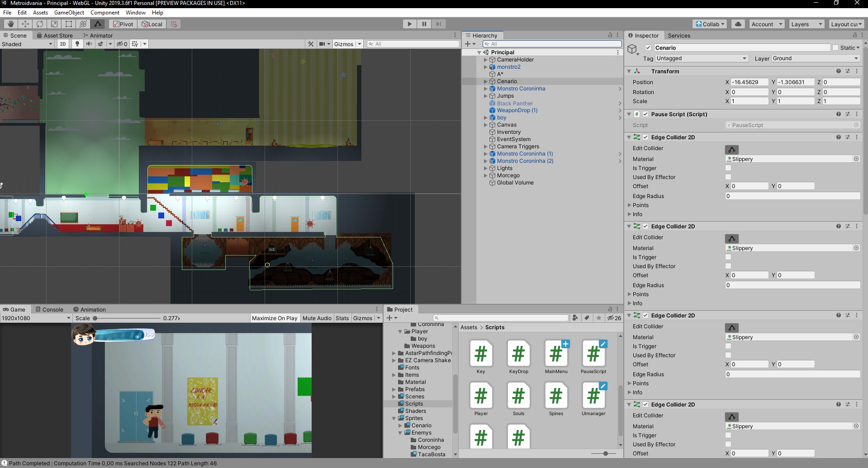Open the GameObject menu

point(69,12)
